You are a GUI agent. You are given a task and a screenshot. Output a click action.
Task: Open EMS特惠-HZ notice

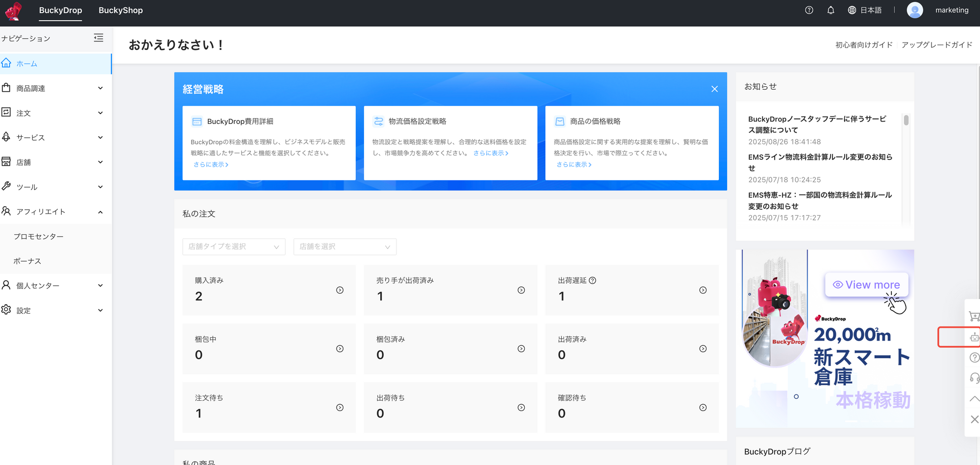(820, 200)
